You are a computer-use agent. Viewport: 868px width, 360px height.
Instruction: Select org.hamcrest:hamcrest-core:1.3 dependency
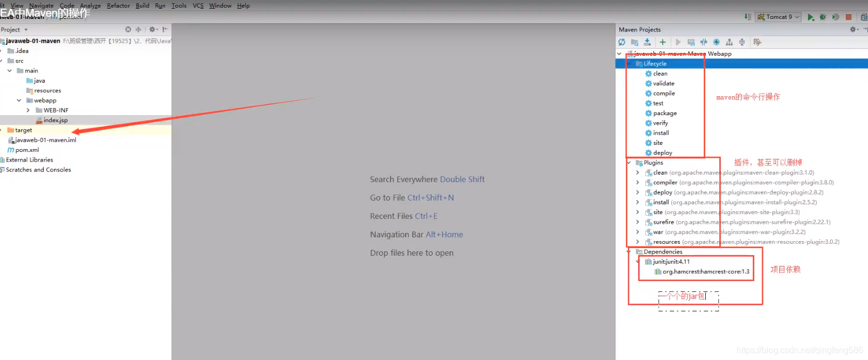pos(702,272)
